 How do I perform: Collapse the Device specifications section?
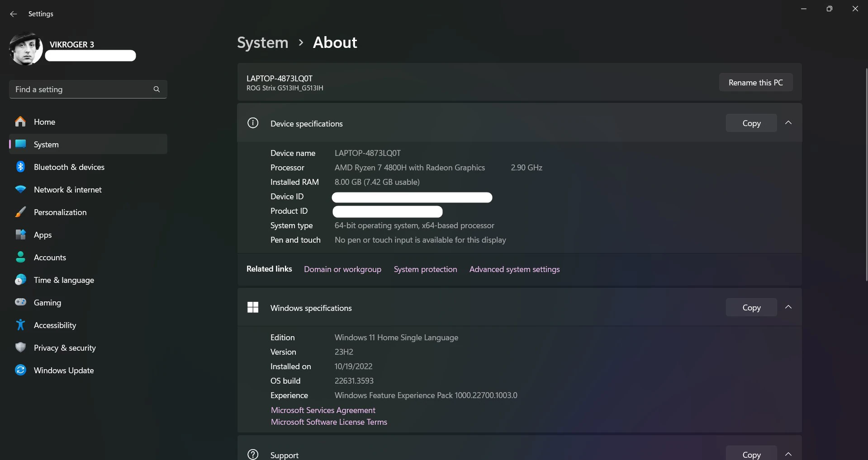click(x=788, y=123)
